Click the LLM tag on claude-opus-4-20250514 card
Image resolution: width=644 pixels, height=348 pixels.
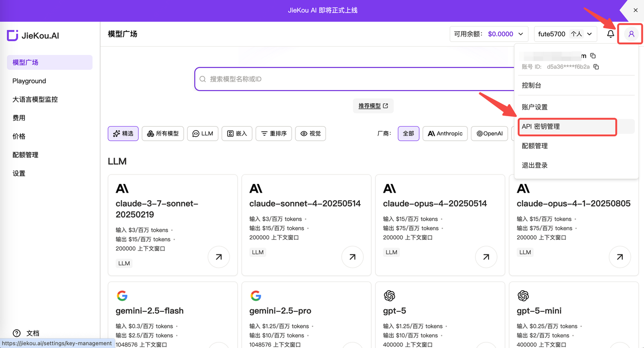point(391,252)
